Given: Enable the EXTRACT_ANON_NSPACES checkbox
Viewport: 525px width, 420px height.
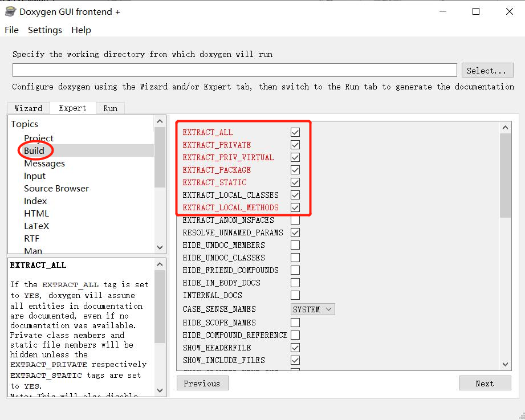Looking at the screenshot, I should point(295,220).
